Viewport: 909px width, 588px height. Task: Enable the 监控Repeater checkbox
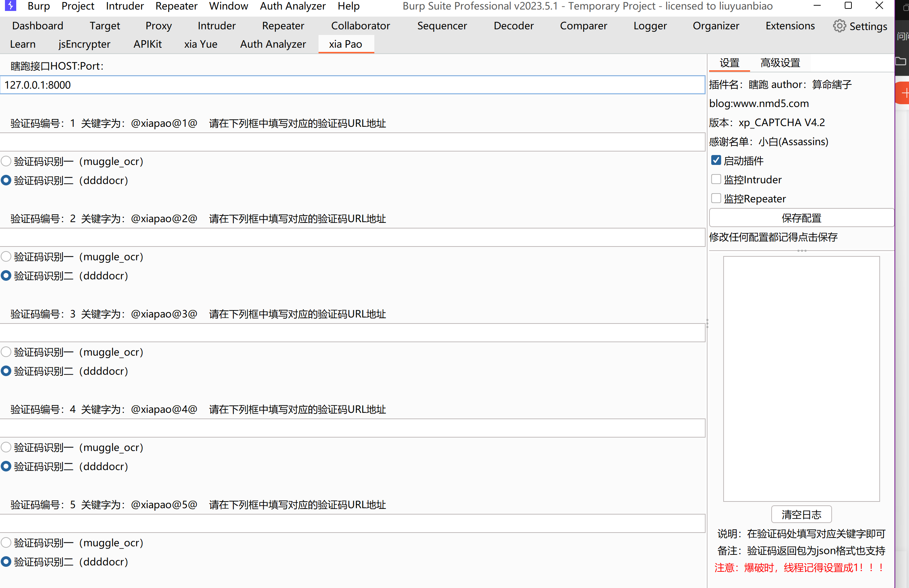[716, 198]
